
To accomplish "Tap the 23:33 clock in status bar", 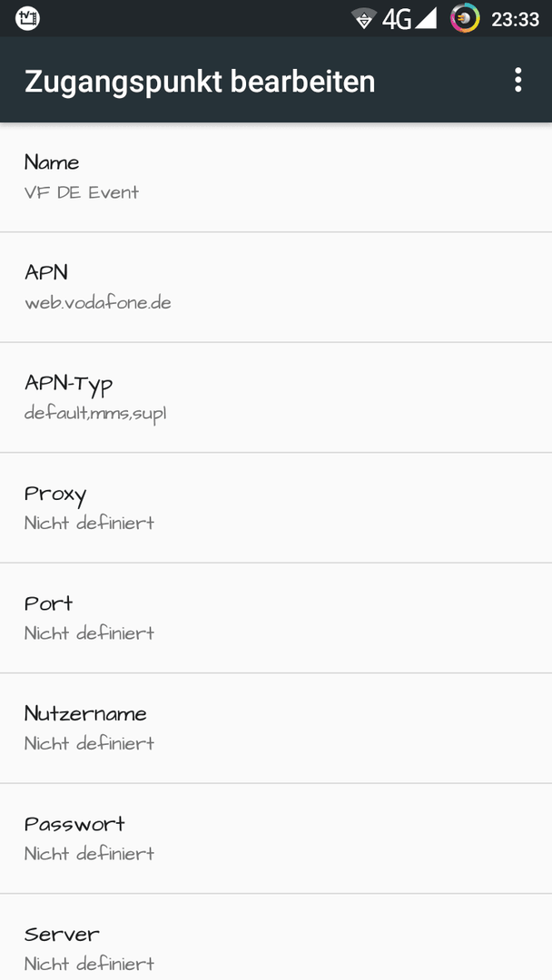I will click(515, 19).
